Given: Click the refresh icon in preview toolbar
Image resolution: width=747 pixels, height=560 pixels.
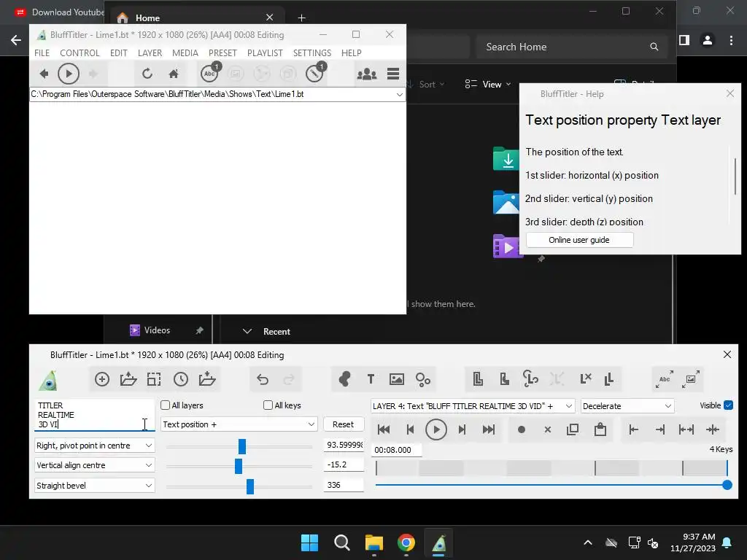Looking at the screenshot, I should 147,74.
